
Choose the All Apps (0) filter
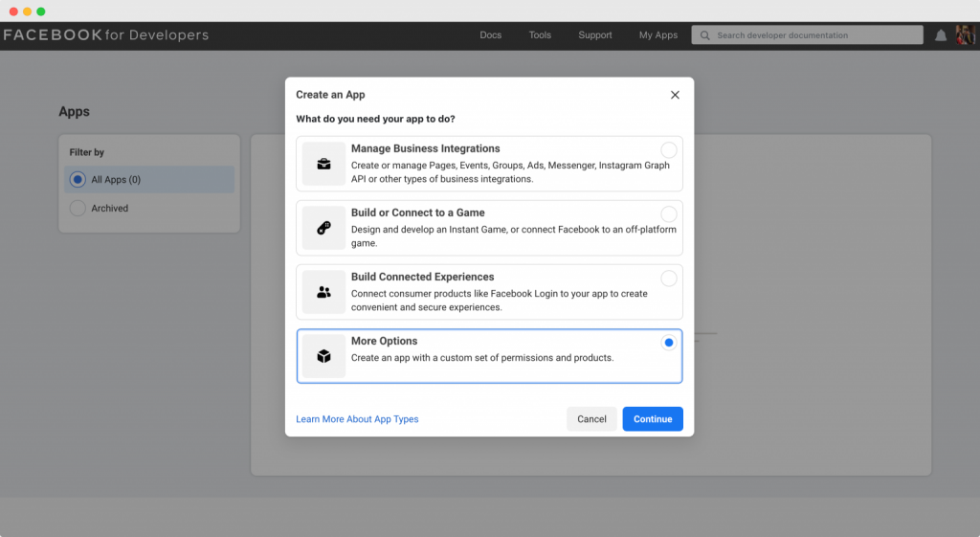pos(149,179)
